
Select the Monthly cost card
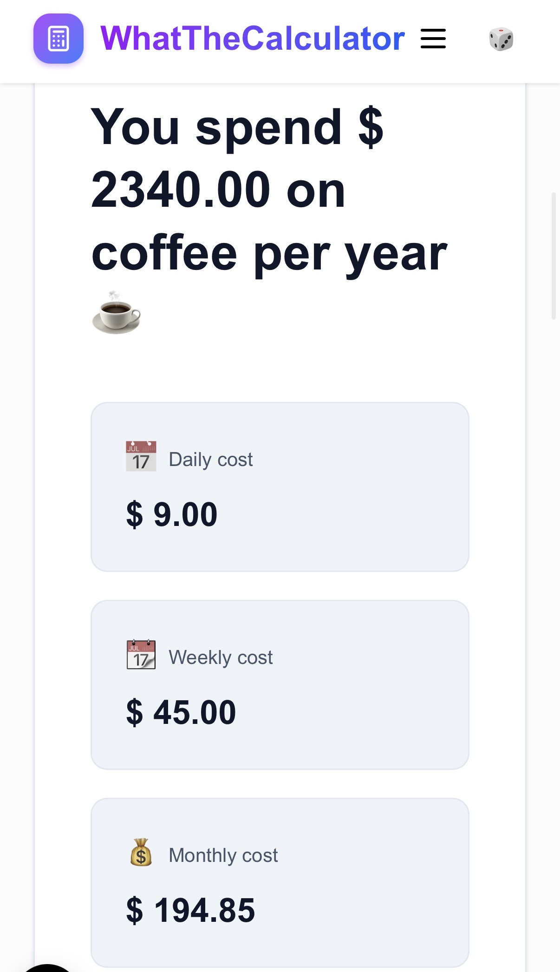click(x=280, y=883)
